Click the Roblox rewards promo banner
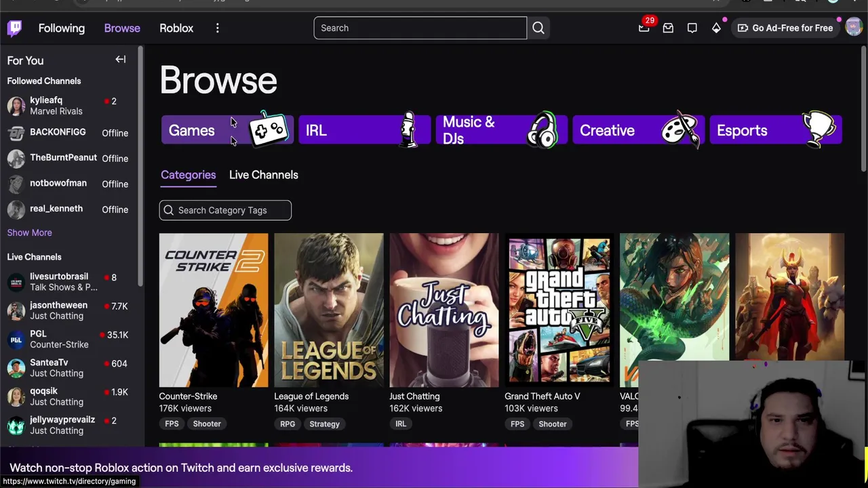Viewport: 868px width, 488px height. [x=319, y=468]
